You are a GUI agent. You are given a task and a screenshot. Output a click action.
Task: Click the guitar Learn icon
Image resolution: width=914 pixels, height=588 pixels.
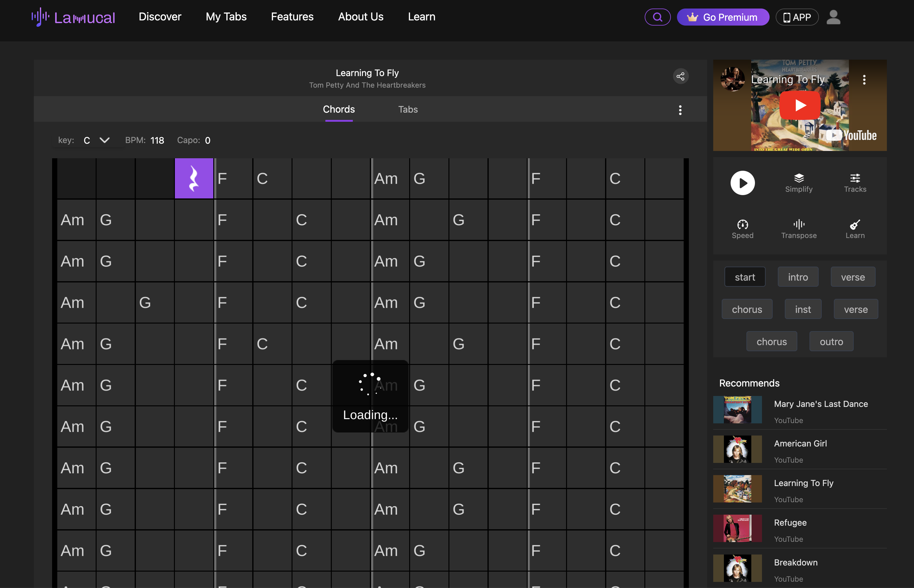[x=855, y=229]
